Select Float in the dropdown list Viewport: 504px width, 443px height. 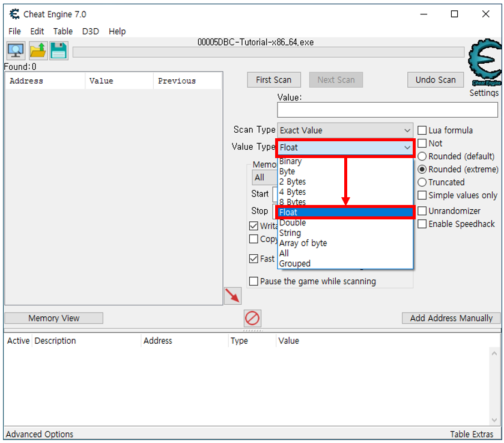(345, 212)
